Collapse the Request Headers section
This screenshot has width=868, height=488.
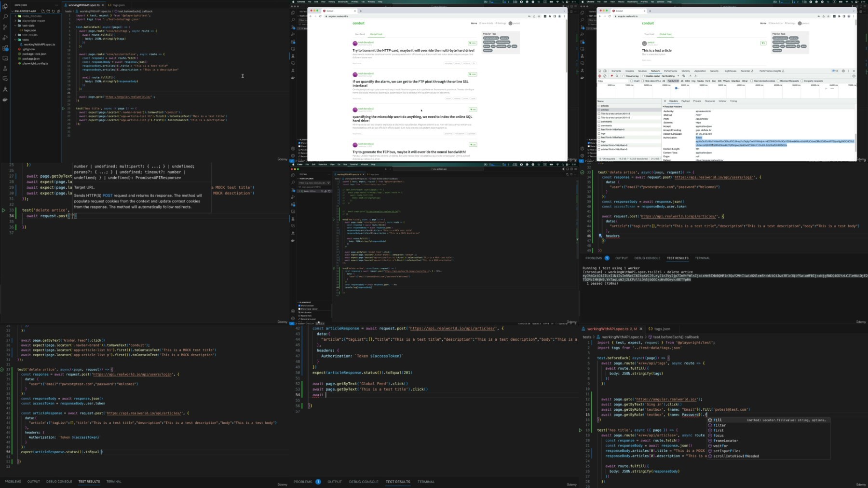[x=664, y=107]
